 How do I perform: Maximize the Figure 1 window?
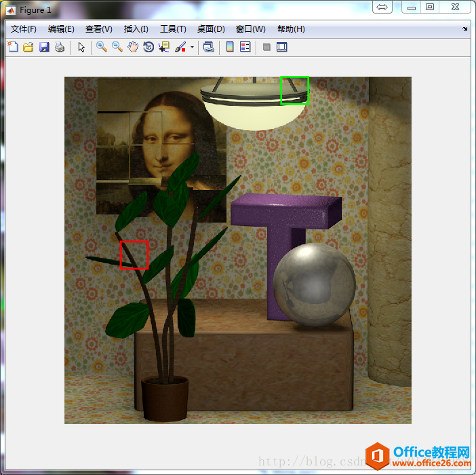pos(430,7)
